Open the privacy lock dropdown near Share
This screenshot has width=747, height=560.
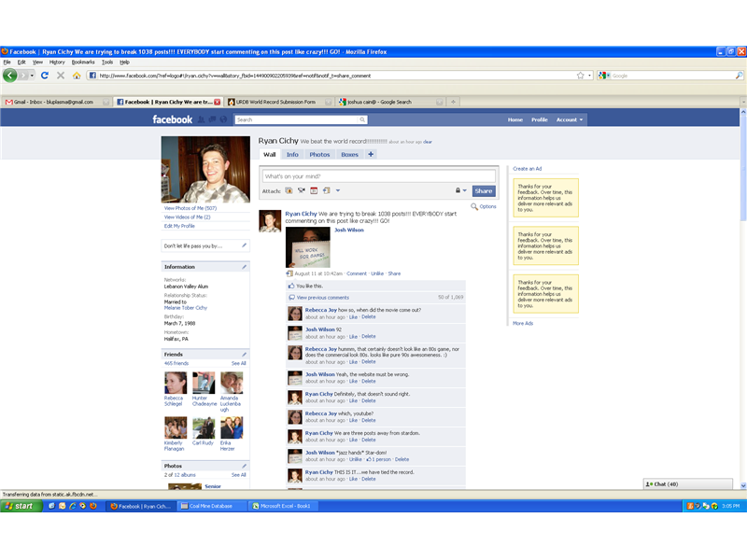[x=457, y=190]
